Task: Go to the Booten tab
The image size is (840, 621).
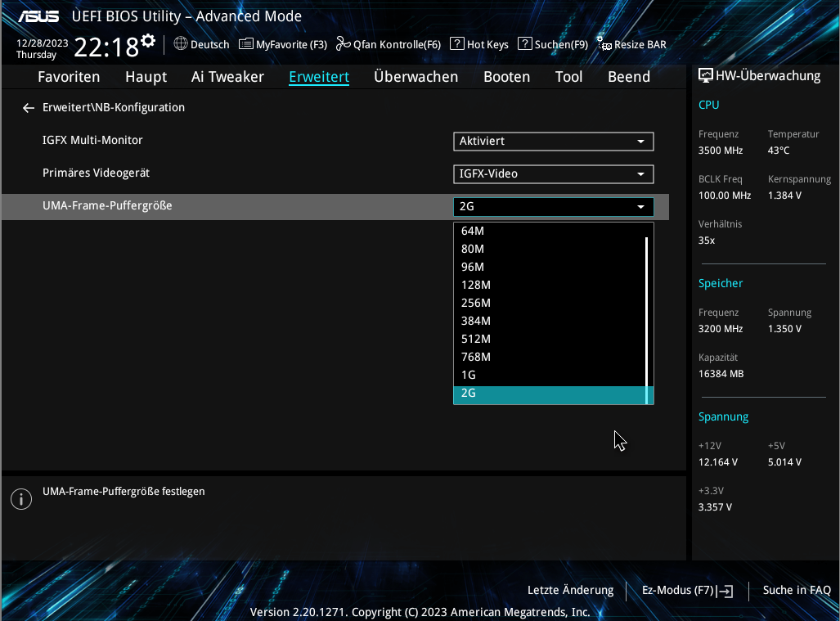Action: (x=506, y=77)
